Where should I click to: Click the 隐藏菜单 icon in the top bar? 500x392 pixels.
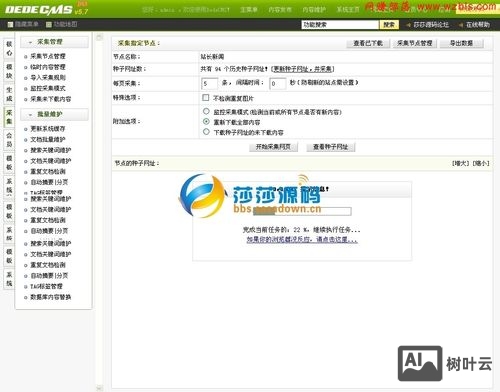pos(10,24)
